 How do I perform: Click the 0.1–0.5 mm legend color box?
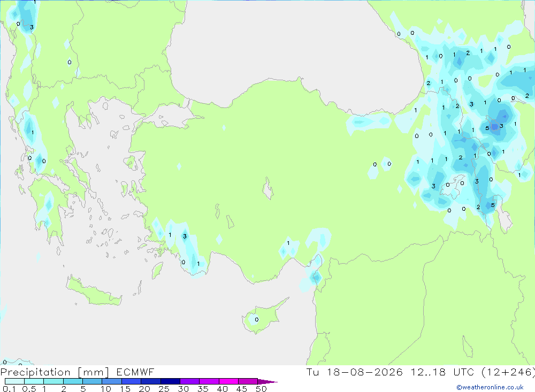click(x=14, y=381)
